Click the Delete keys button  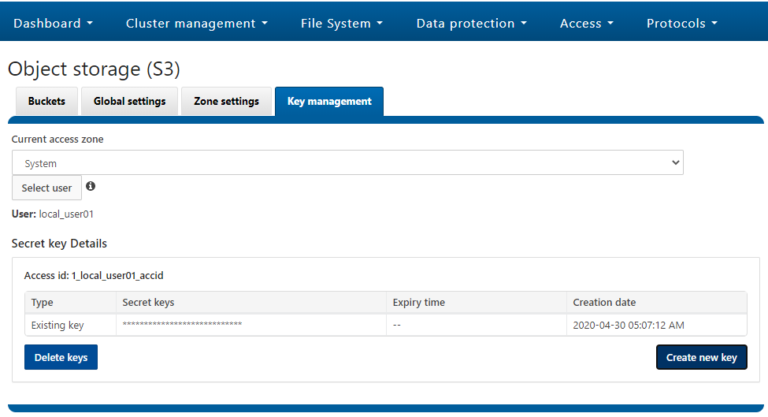click(x=61, y=357)
